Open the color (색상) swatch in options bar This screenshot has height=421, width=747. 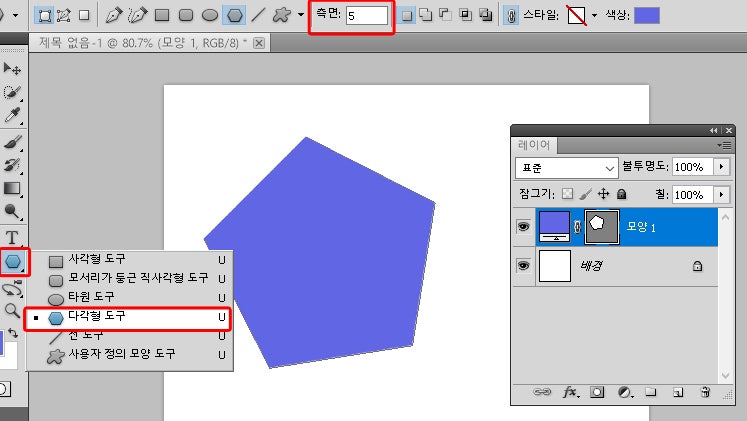(647, 15)
